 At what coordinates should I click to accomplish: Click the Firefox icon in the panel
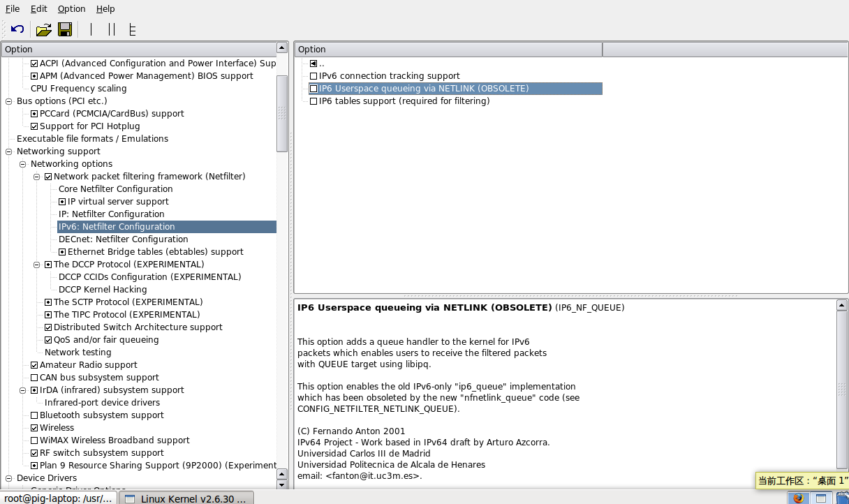point(799,498)
